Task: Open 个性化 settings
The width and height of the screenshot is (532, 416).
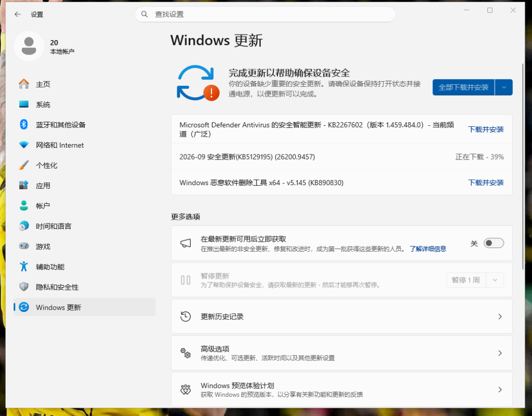Action: pos(85,165)
